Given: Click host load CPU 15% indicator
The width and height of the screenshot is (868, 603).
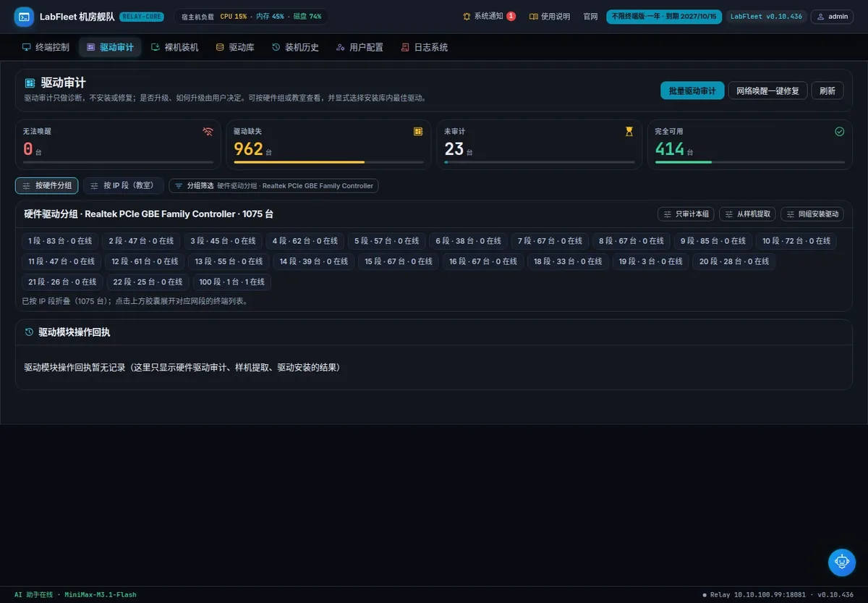Looking at the screenshot, I should click(233, 17).
